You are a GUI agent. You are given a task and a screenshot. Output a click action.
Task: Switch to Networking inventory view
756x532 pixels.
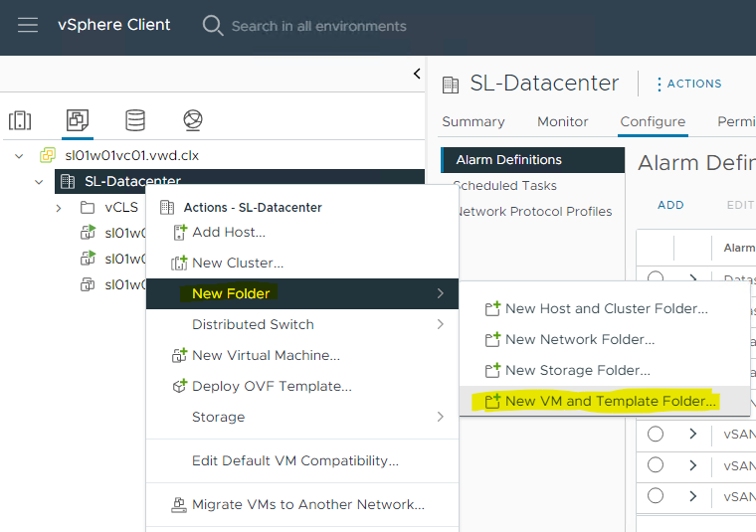pyautogui.click(x=193, y=120)
